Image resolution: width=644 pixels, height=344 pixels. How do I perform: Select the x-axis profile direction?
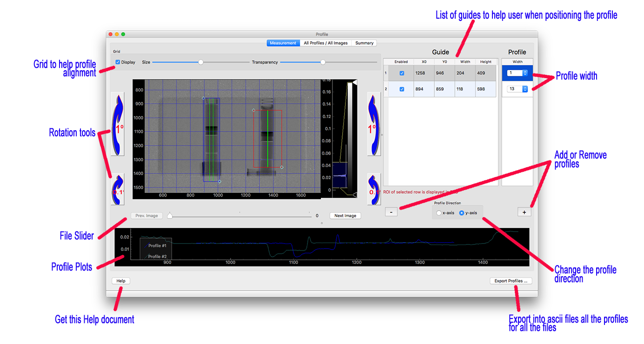coord(439,213)
